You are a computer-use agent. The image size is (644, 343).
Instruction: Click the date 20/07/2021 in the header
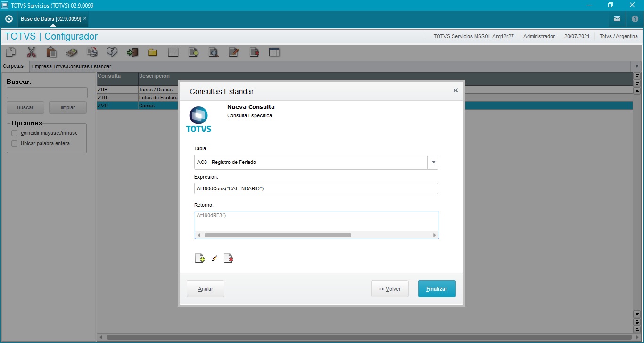[577, 36]
